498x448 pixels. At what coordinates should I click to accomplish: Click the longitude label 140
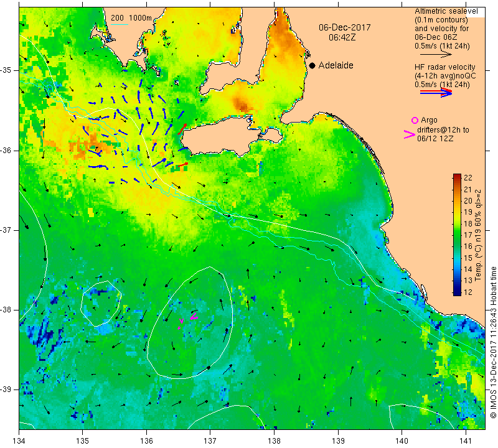[x=402, y=441]
